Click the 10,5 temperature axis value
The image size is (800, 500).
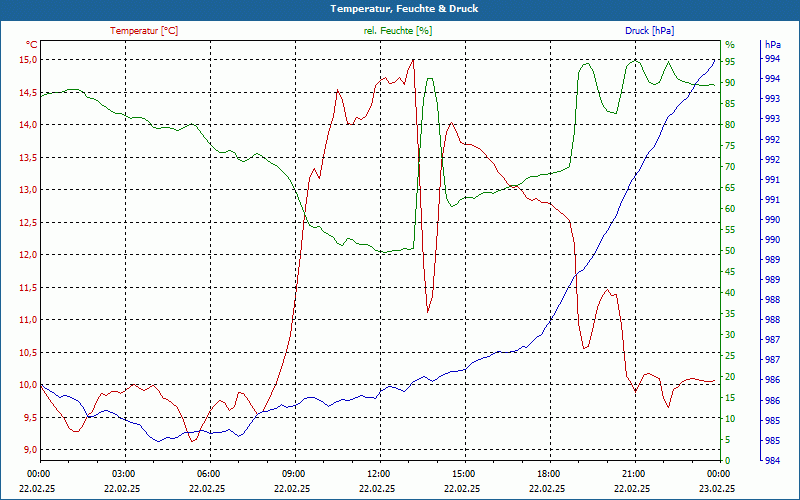pyautogui.click(x=29, y=353)
